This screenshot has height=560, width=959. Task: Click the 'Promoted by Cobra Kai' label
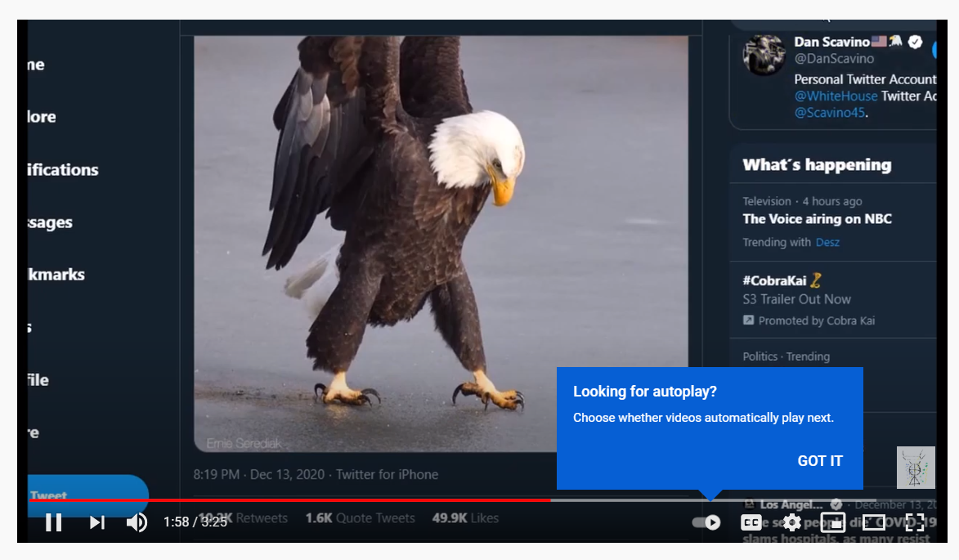coord(817,320)
